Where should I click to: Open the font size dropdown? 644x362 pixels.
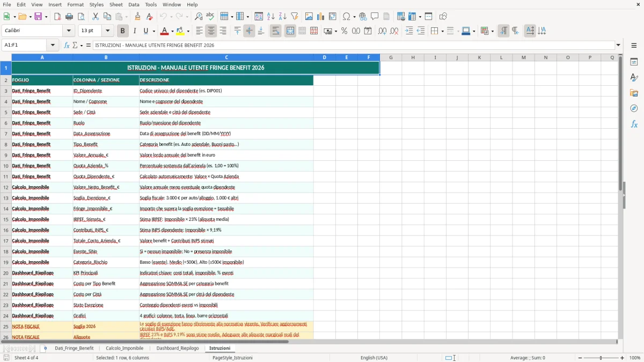tap(107, 31)
